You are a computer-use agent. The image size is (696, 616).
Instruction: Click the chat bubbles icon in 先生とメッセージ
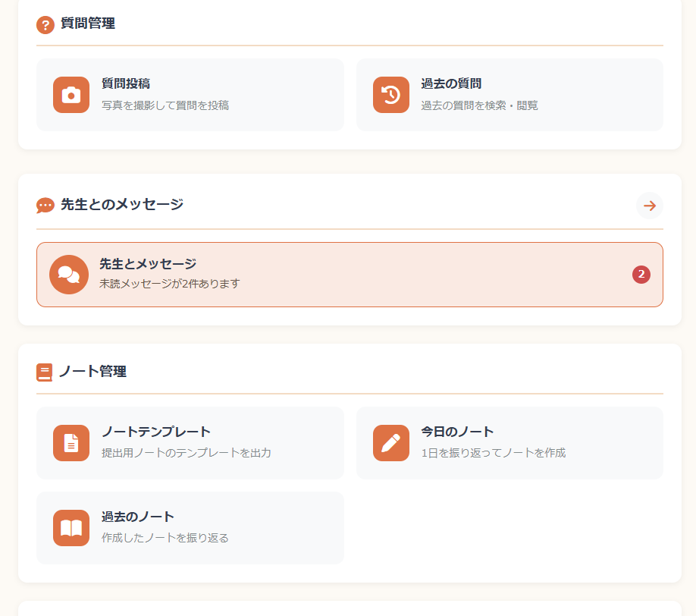[69, 275]
